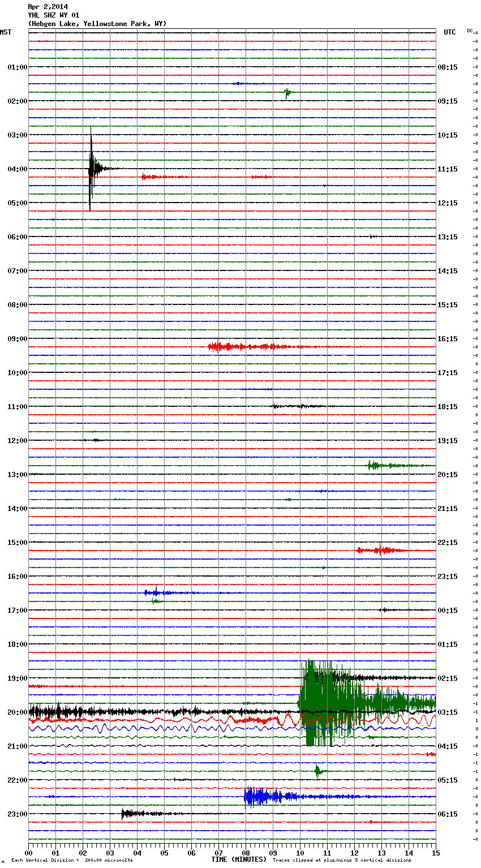Click minute tick label 05 on bottom axis
This screenshot has height=868, width=481.
coord(165,853)
